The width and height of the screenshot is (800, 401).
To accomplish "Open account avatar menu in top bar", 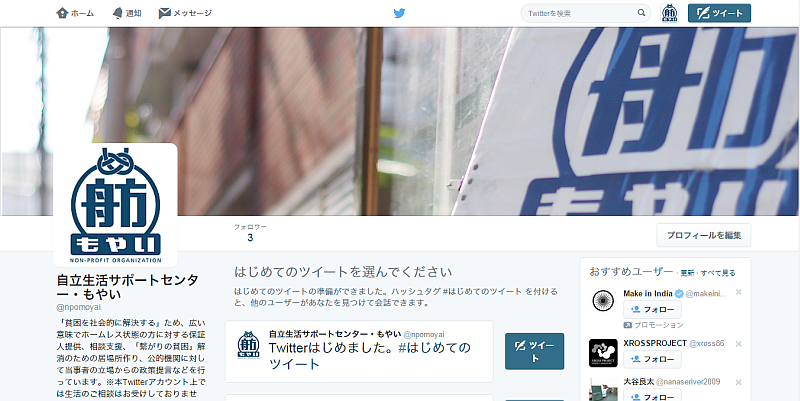I will tap(669, 13).
